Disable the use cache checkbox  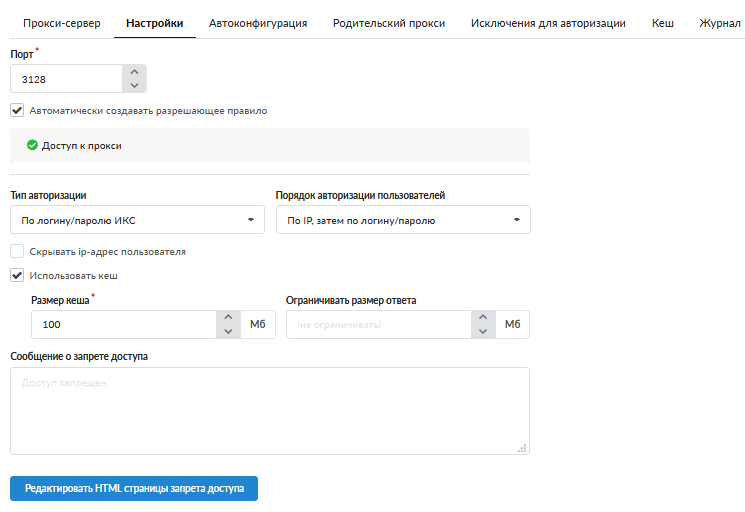pyautogui.click(x=17, y=275)
